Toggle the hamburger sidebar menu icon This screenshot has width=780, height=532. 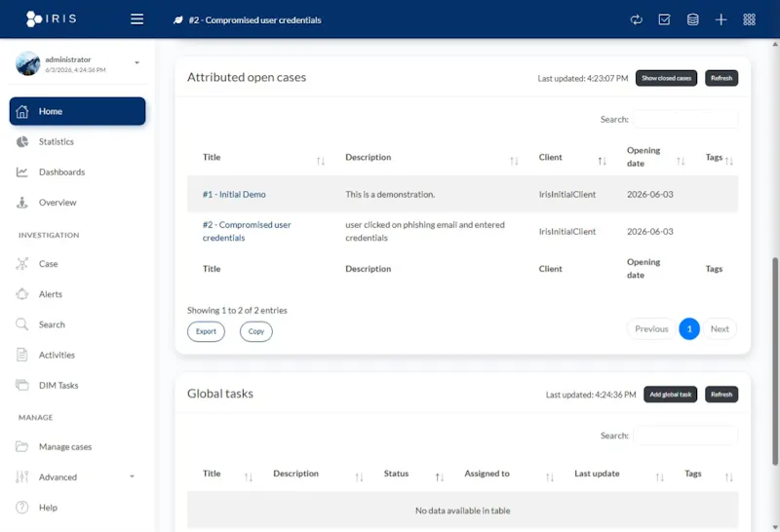(x=136, y=19)
